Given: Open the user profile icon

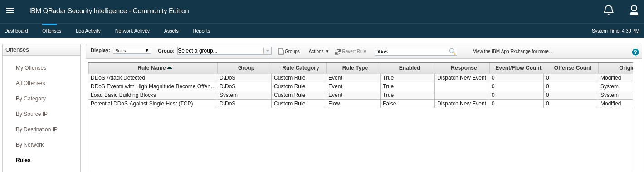Looking at the screenshot, I should (x=634, y=10).
